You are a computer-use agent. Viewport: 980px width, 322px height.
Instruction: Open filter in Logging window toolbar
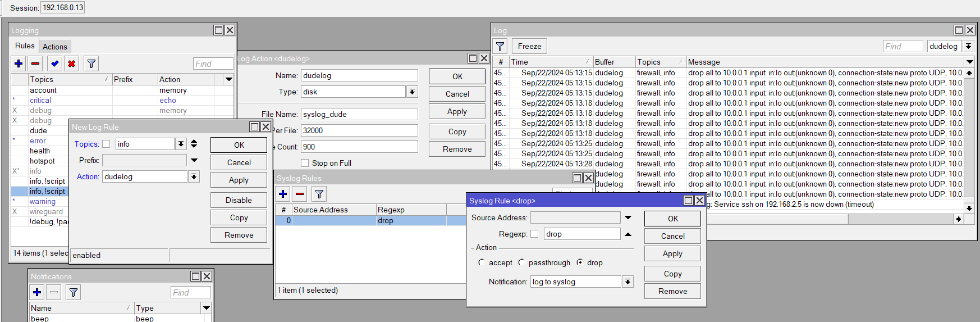[91, 64]
